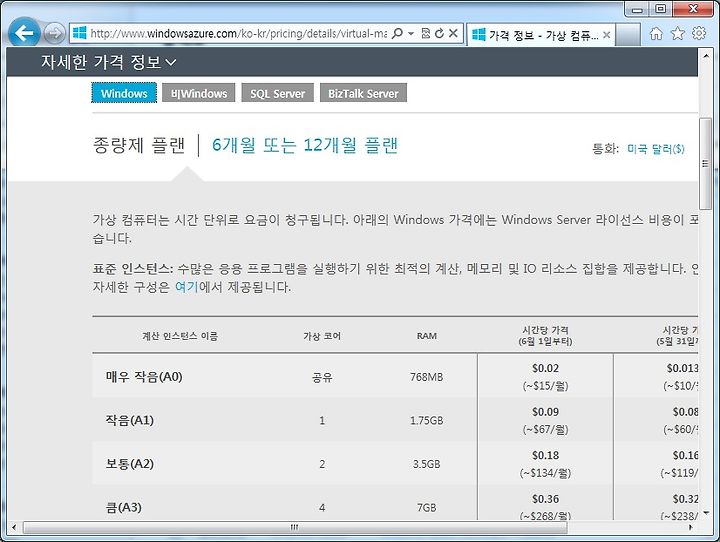Open the address bar dropdown arrow

click(411, 34)
